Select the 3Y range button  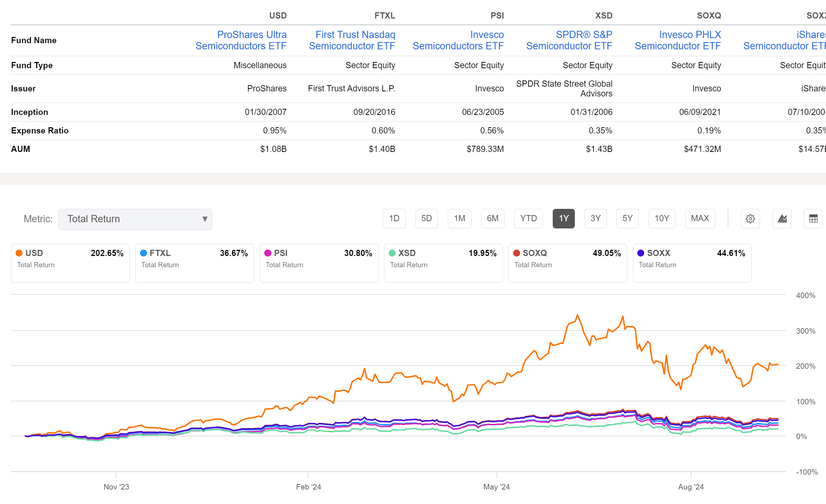(x=596, y=218)
